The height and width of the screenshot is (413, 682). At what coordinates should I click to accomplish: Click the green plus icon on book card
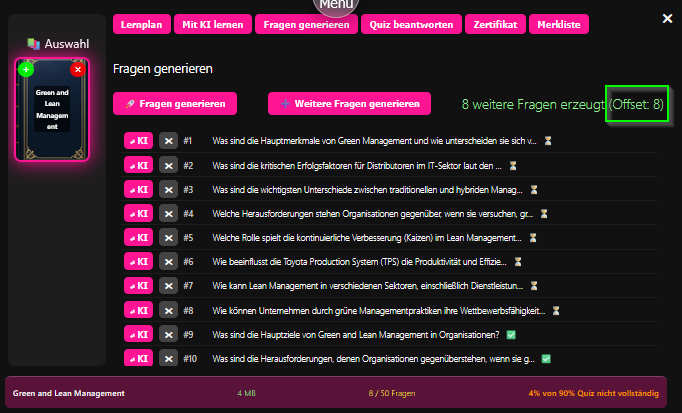pos(26,69)
